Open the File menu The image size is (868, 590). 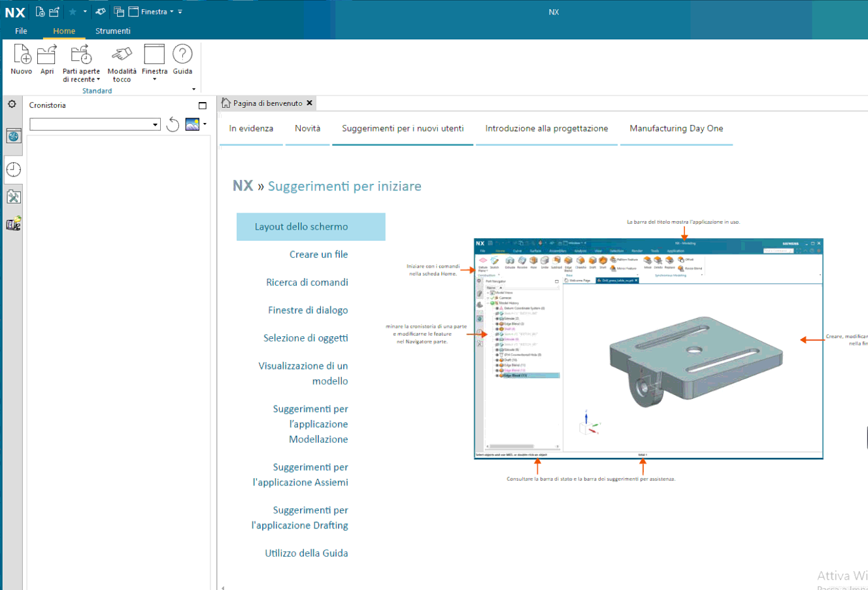(x=21, y=31)
